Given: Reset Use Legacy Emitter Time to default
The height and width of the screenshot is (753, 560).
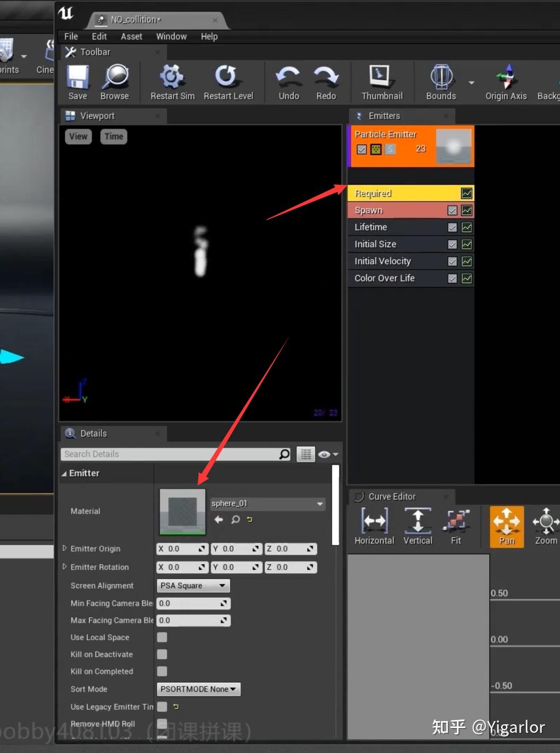Looking at the screenshot, I should pos(176,707).
